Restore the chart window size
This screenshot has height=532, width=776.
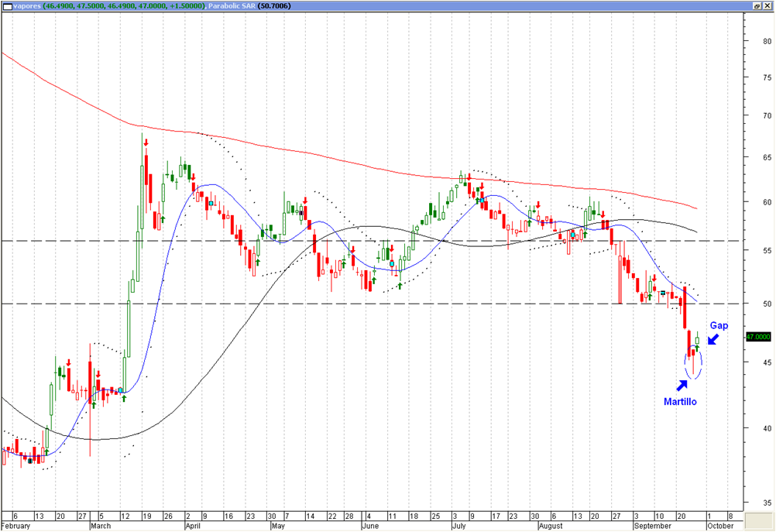[757, 6]
